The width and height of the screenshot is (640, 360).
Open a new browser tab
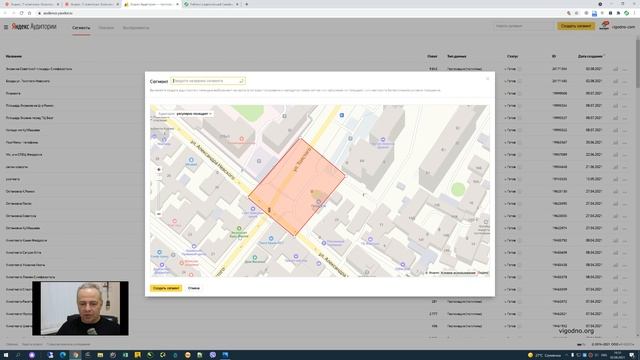coord(247,4)
